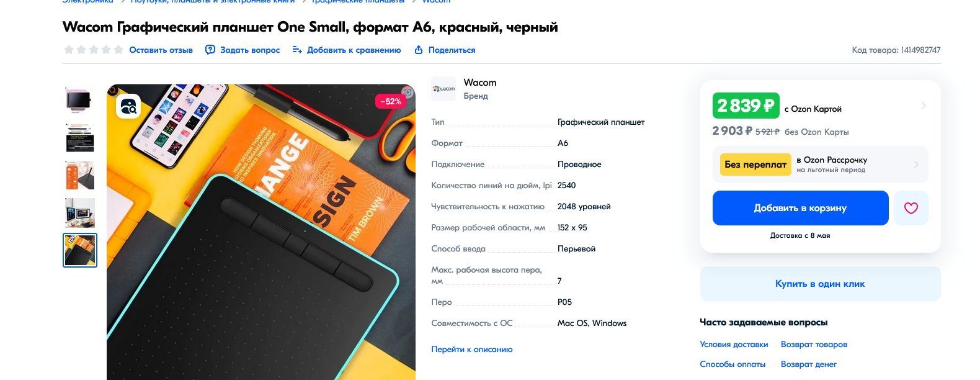Expand Ozon Card price details chevron
Screen dimensions: 980x380
tap(924, 106)
